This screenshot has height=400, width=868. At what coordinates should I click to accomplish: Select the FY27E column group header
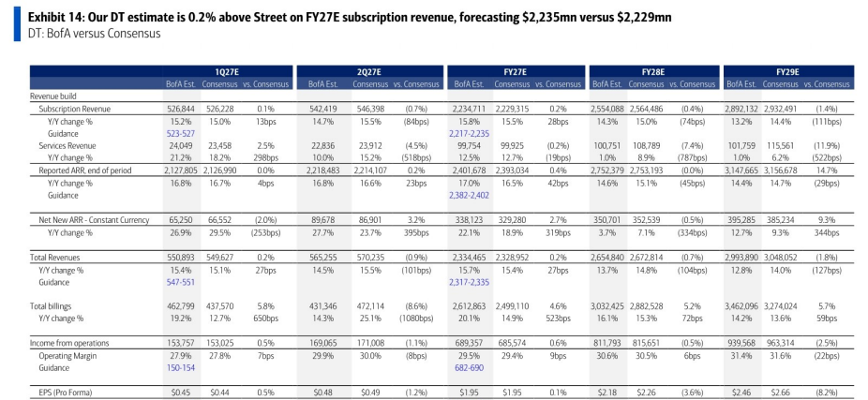click(x=516, y=72)
